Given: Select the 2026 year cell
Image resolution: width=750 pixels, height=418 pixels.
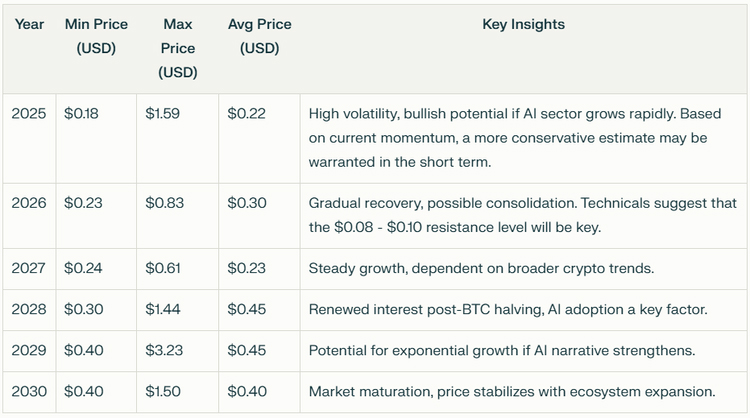Looking at the screenshot, I should point(28,203).
